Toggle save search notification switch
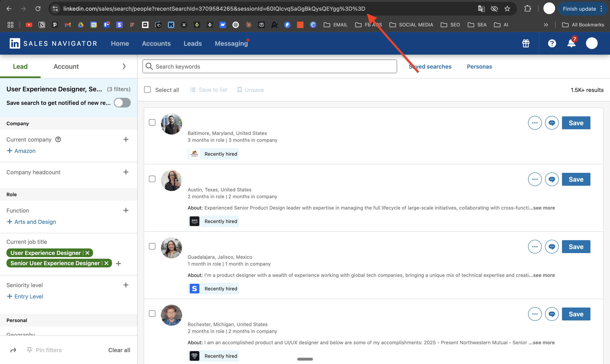Image resolution: width=610 pixels, height=364 pixels. [x=122, y=103]
